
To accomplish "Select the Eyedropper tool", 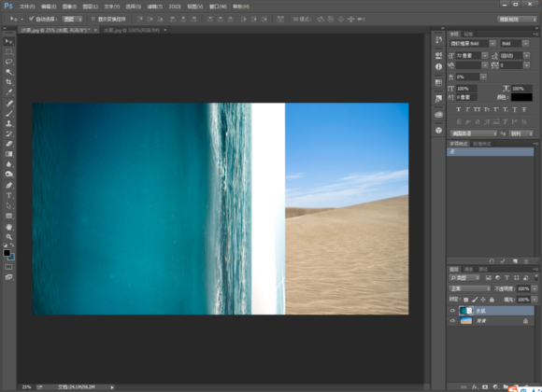I will coord(9,92).
